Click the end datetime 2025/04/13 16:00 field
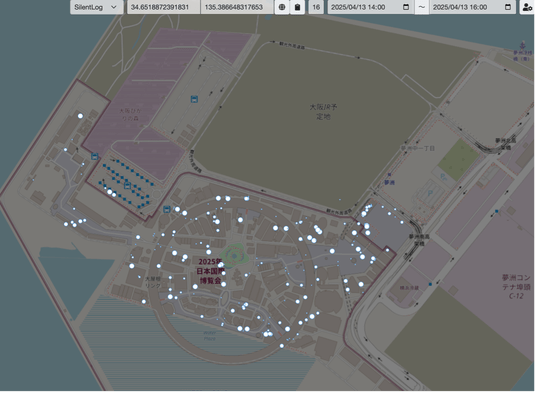Viewport: 536px width, 393px height. pos(473,7)
